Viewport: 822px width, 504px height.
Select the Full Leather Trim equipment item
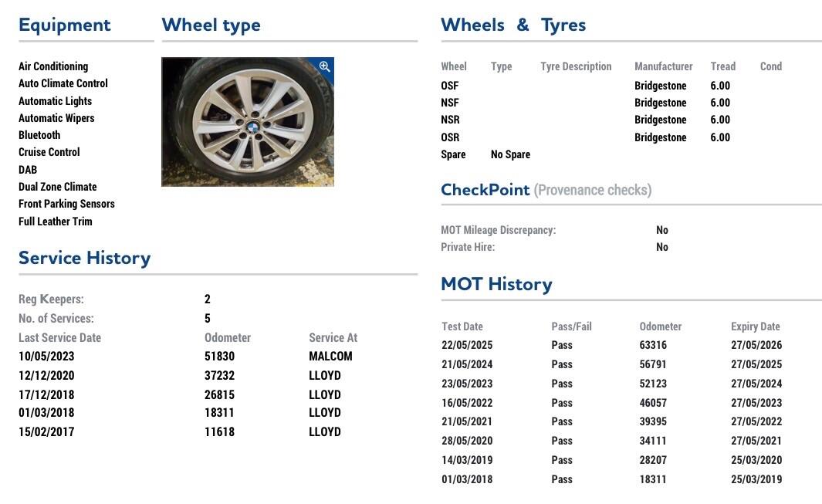coord(56,222)
